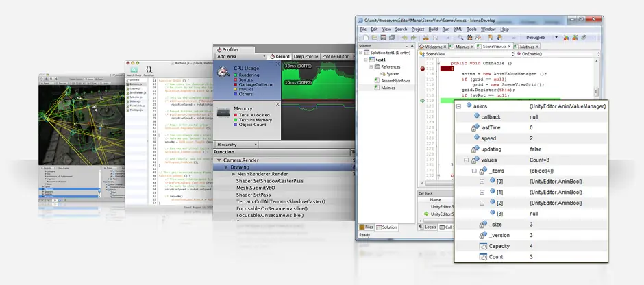Open the Build menu in MonoDevelop
Screen dimensions: 644x285
[x=433, y=29]
